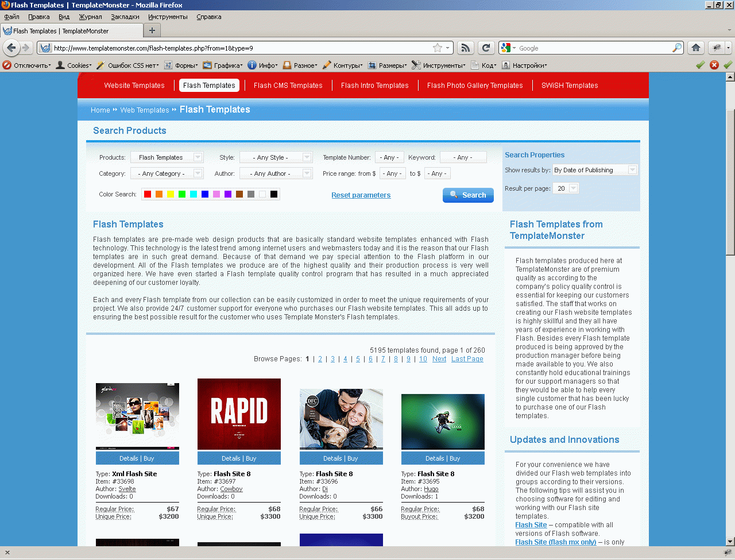Screen dimensions: 735x560
Task: Switch to Flash CMS Templates tab
Action: click(288, 86)
